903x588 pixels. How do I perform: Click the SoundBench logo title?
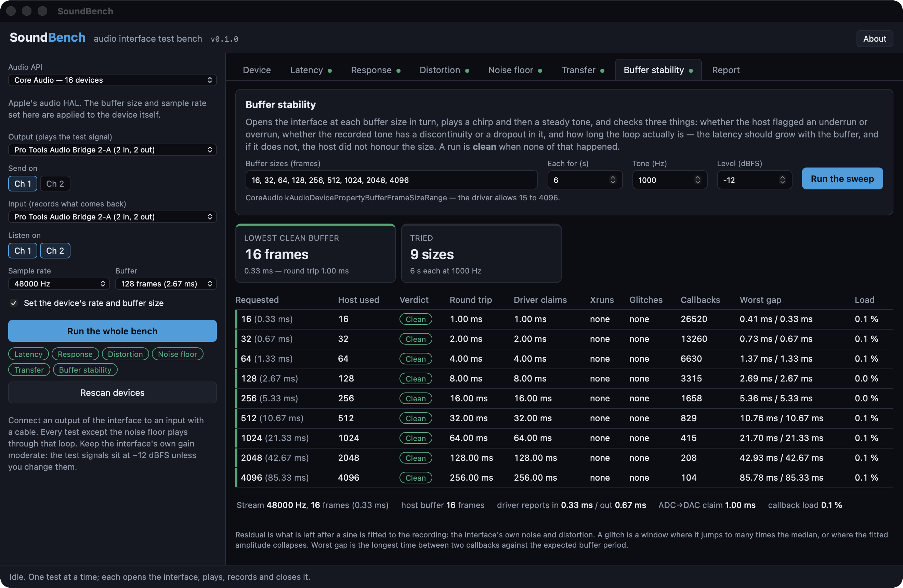pos(48,38)
